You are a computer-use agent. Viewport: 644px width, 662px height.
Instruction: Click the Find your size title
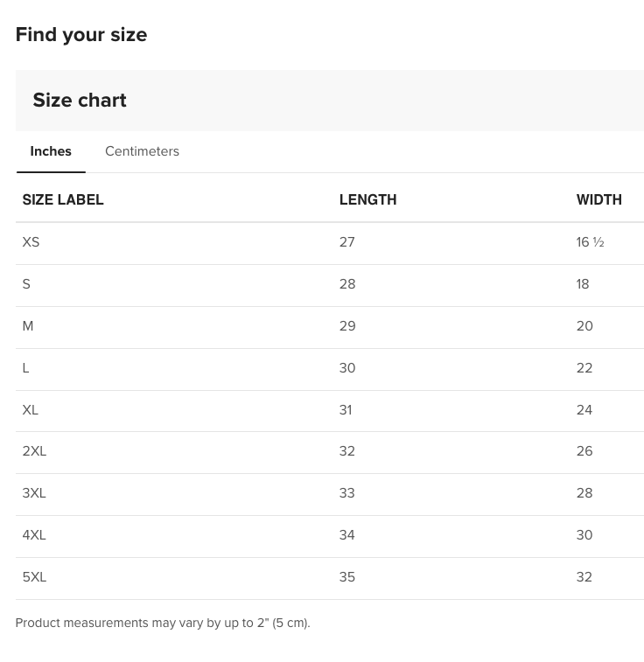pyautogui.click(x=81, y=35)
